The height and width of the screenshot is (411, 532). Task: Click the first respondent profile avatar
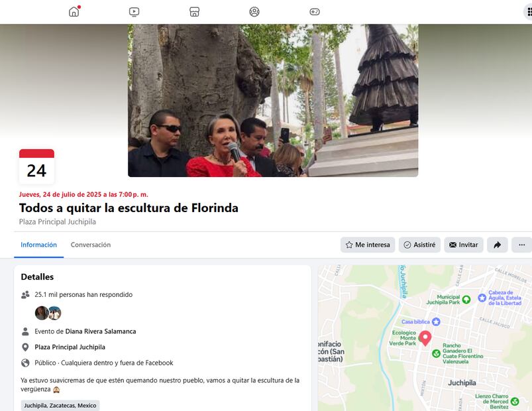click(x=41, y=313)
